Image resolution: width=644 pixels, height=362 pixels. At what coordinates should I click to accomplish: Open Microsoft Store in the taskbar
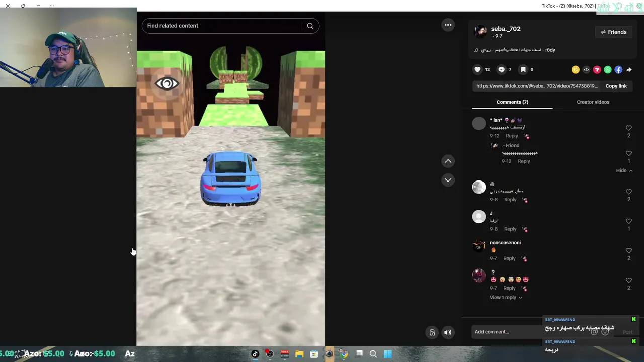(314, 354)
